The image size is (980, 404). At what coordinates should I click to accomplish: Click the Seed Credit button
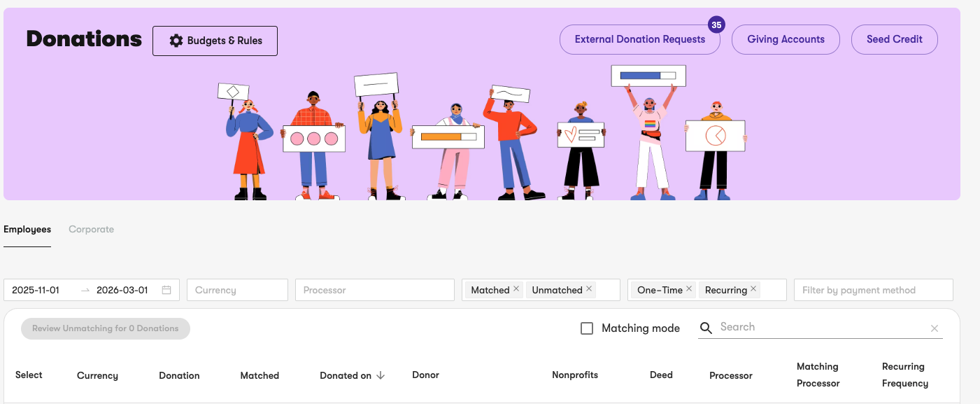(895, 39)
